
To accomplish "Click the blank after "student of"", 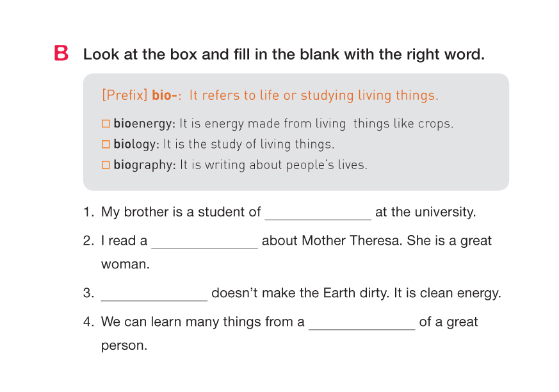I will click(x=318, y=213).
